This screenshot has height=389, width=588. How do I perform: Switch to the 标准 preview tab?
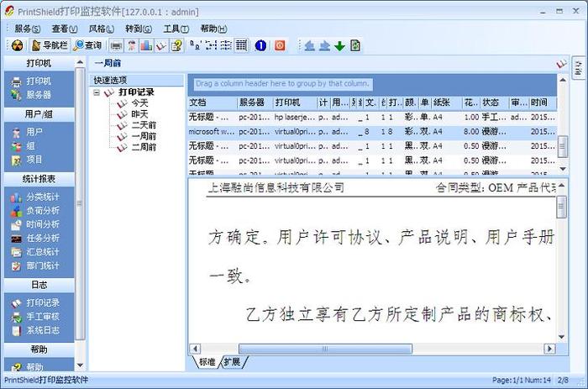point(207,362)
